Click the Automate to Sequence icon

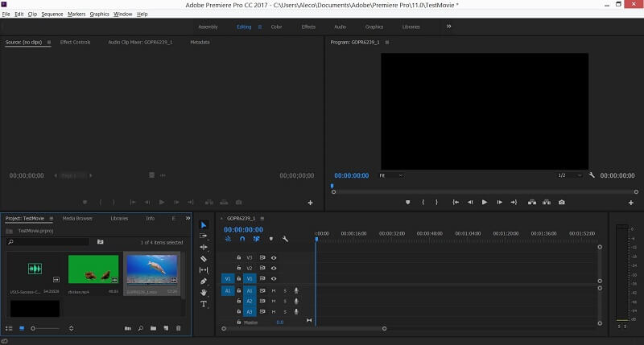tap(128, 328)
